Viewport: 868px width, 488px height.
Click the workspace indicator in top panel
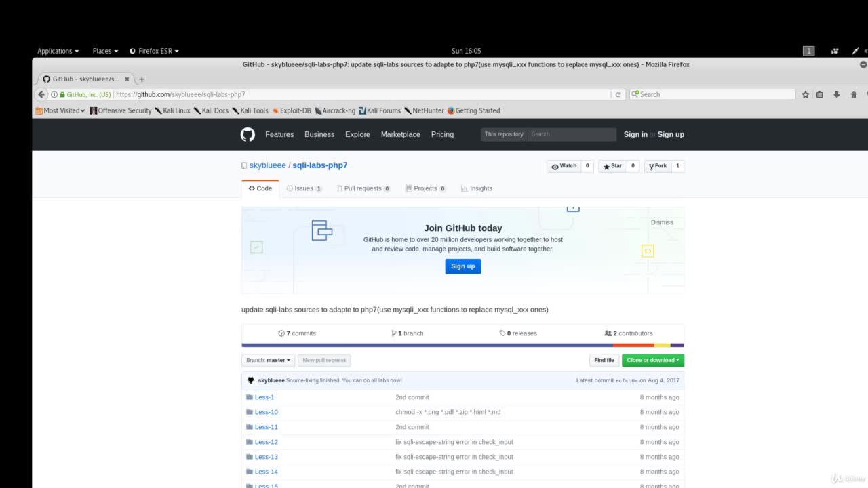click(808, 51)
